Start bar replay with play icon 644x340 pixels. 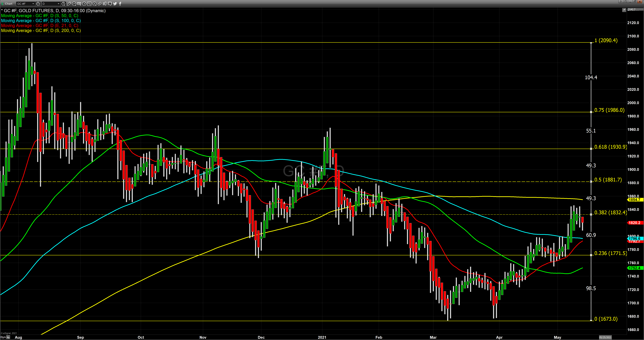[84, 4]
